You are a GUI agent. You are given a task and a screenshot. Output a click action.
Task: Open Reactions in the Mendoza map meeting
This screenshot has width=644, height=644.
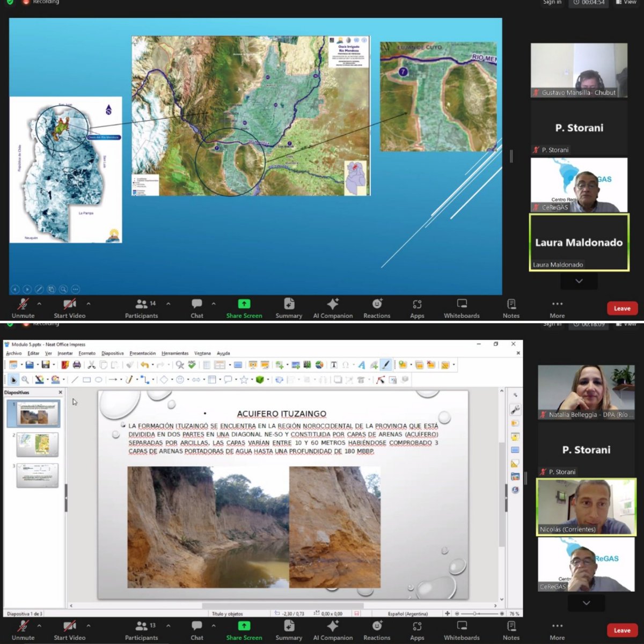pos(377,308)
